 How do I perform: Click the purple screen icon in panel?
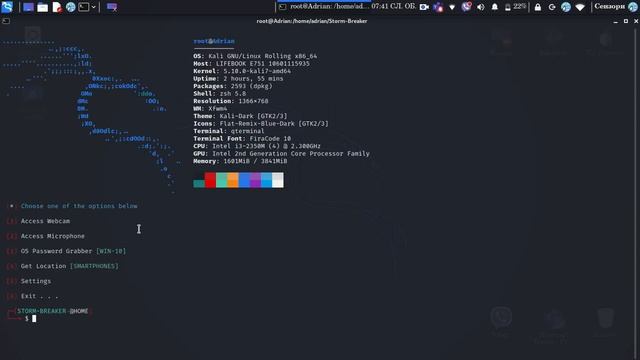(x=112, y=7)
